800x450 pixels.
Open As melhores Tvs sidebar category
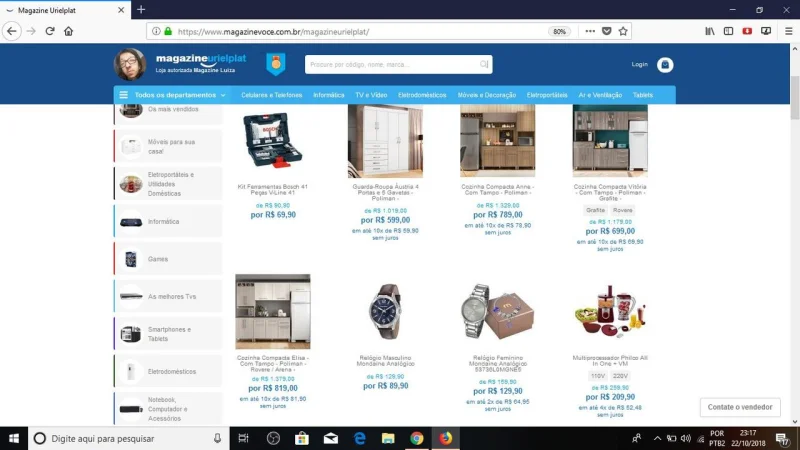168,296
